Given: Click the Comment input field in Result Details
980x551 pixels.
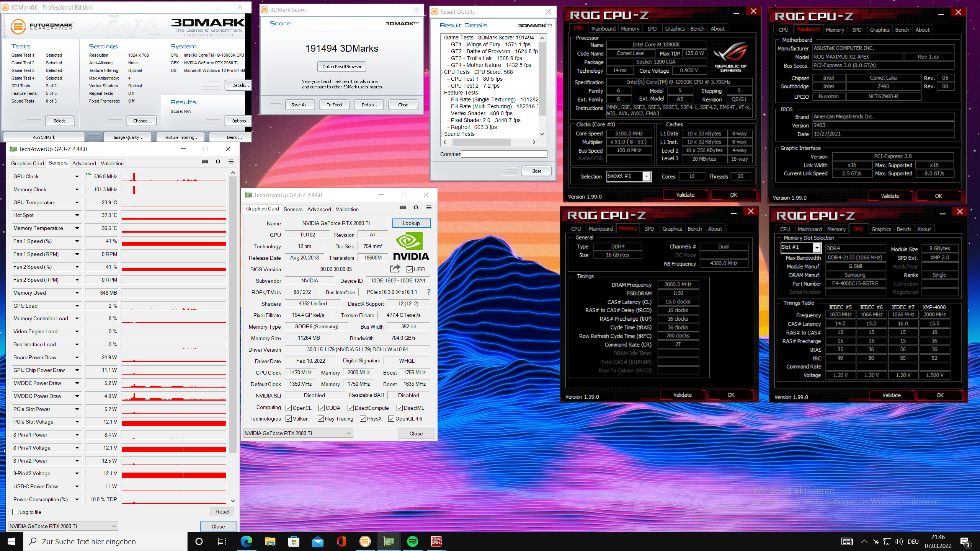Looking at the screenshot, I should click(504, 154).
